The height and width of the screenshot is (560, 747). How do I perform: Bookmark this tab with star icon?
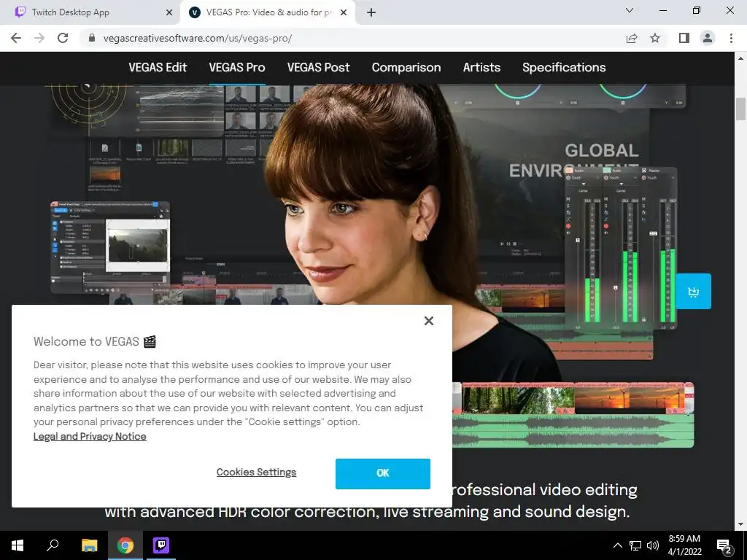pos(655,38)
